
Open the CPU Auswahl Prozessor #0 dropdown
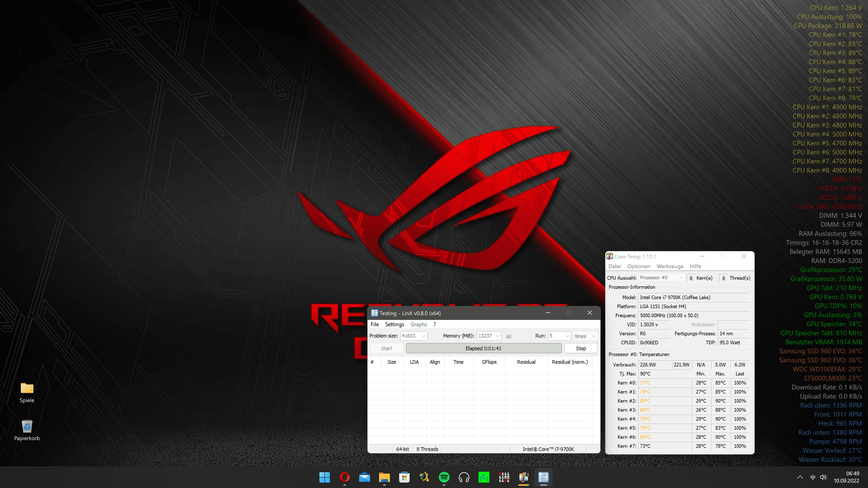(x=661, y=277)
